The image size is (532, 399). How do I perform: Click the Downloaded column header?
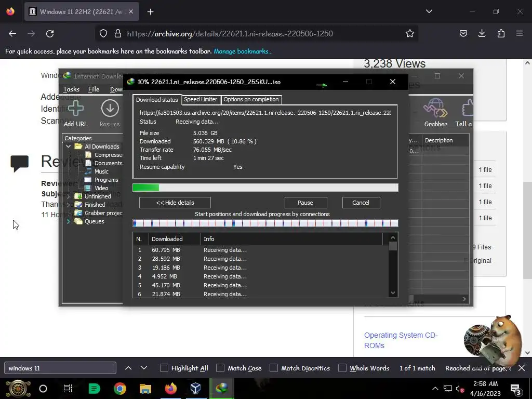pyautogui.click(x=175, y=239)
